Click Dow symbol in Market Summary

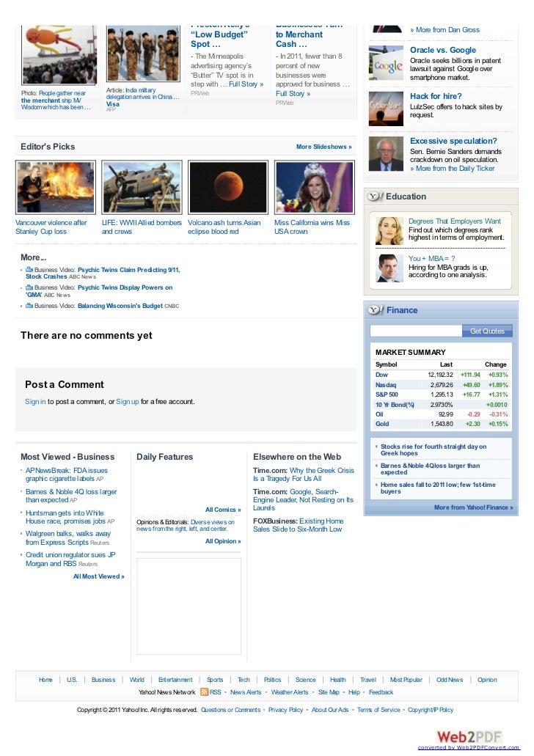(x=381, y=375)
